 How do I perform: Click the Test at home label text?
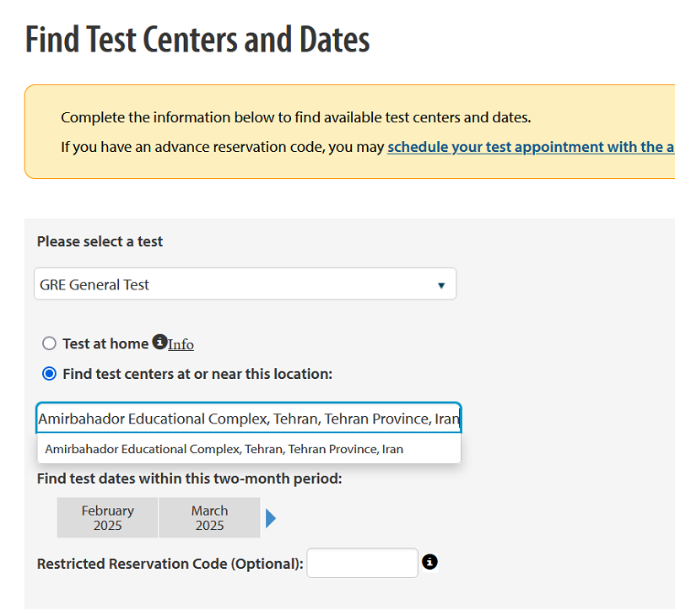[x=105, y=343]
